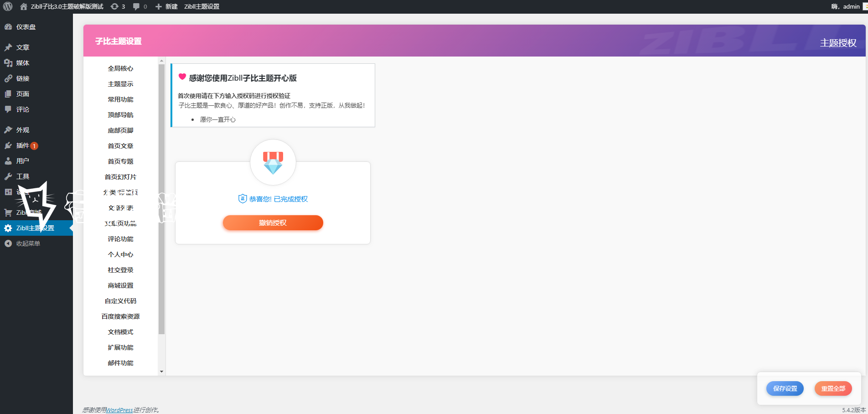
Task: Click the 愿你一直开心 bullet text
Action: [x=218, y=119]
